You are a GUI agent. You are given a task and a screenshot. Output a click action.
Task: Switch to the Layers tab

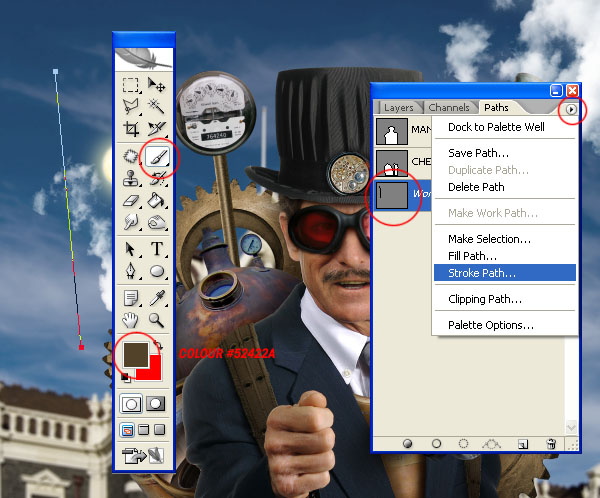click(398, 108)
